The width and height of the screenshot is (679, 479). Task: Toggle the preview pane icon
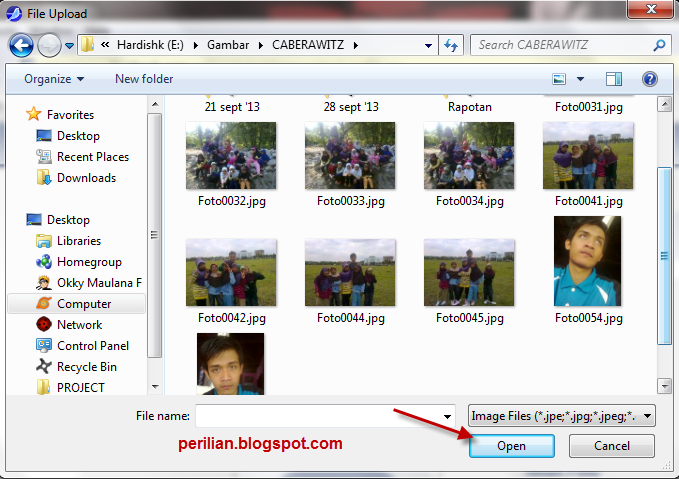(614, 79)
